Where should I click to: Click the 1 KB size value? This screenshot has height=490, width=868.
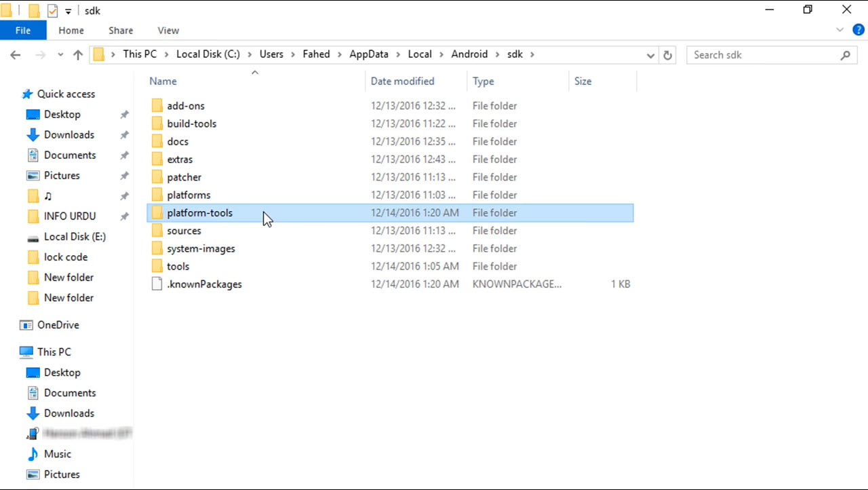(620, 284)
